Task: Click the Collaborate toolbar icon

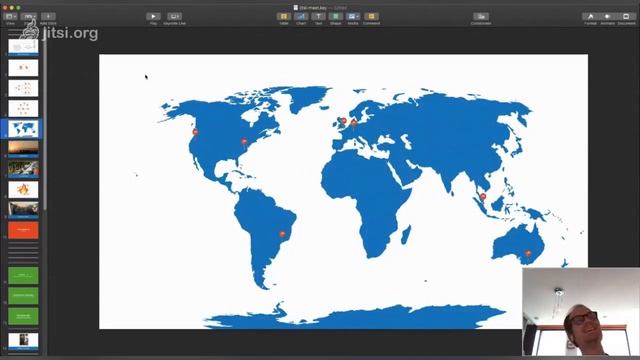Action: (481, 16)
